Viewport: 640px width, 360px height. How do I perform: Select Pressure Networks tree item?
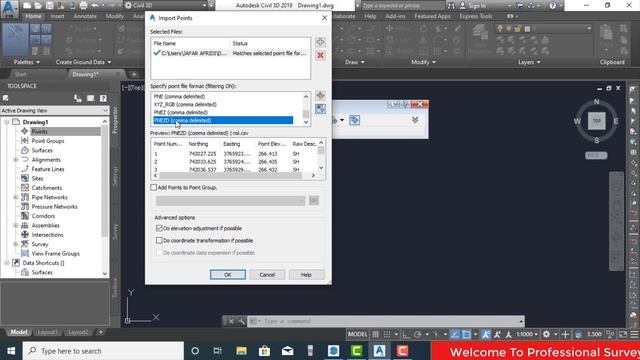(x=54, y=207)
